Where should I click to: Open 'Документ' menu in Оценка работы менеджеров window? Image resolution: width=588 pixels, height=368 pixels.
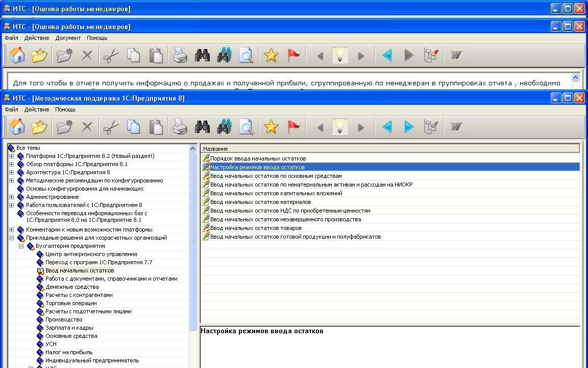(x=68, y=38)
